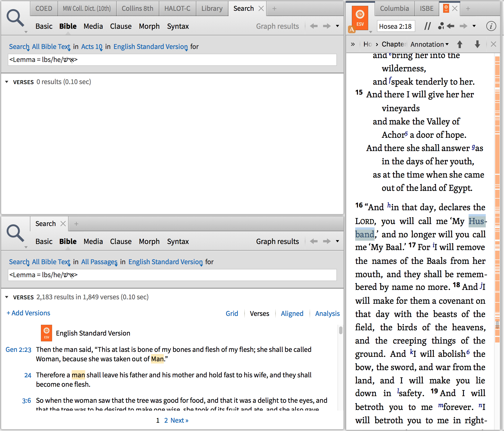Image resolution: width=504 pixels, height=431 pixels.
Task: Switch to the Collins 8th tab
Action: pos(137,9)
